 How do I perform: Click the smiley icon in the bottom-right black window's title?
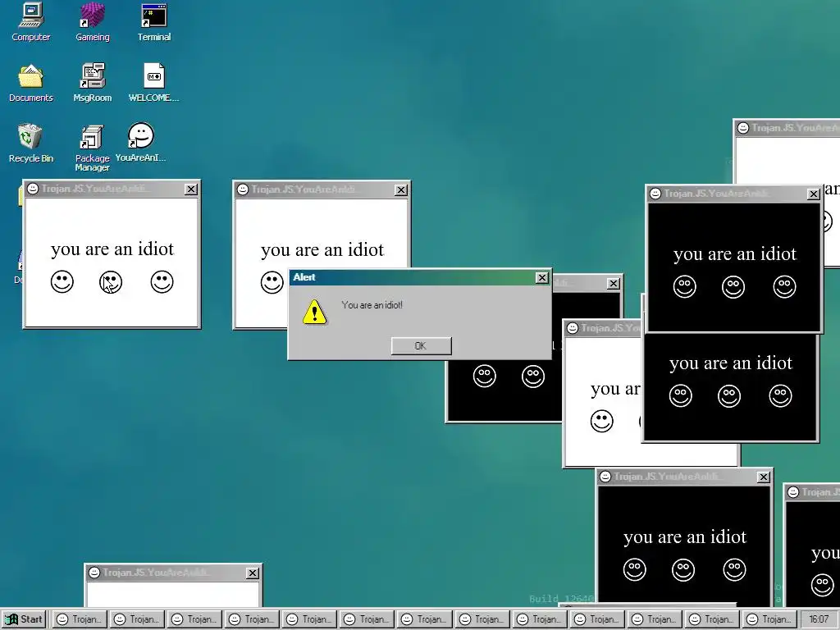coord(605,477)
